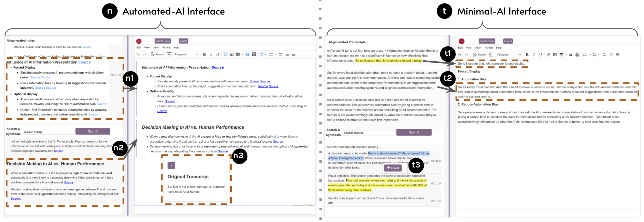Increase indent in Minimal-AI editor
The height and width of the screenshot is (222, 644).
[x=618, y=55]
